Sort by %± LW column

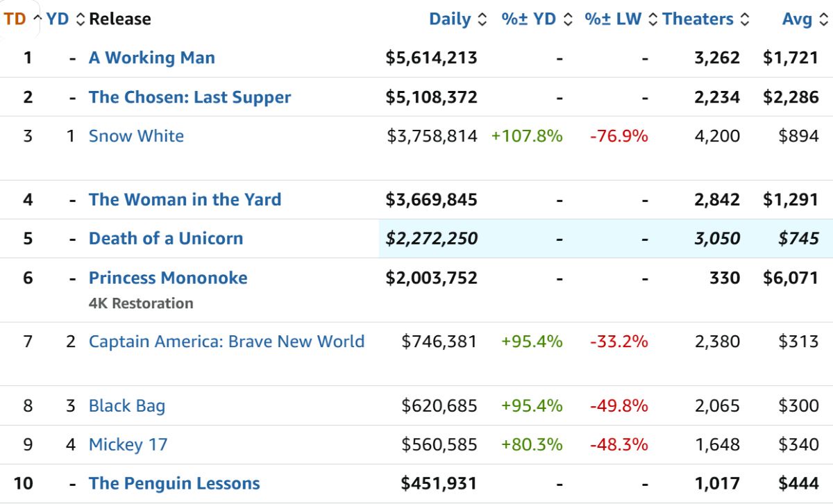pos(613,19)
